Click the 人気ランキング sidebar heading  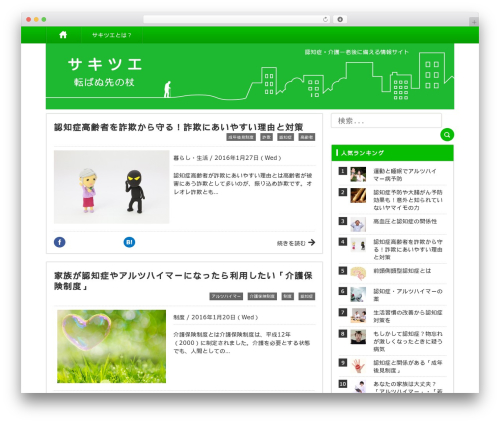coord(362,153)
